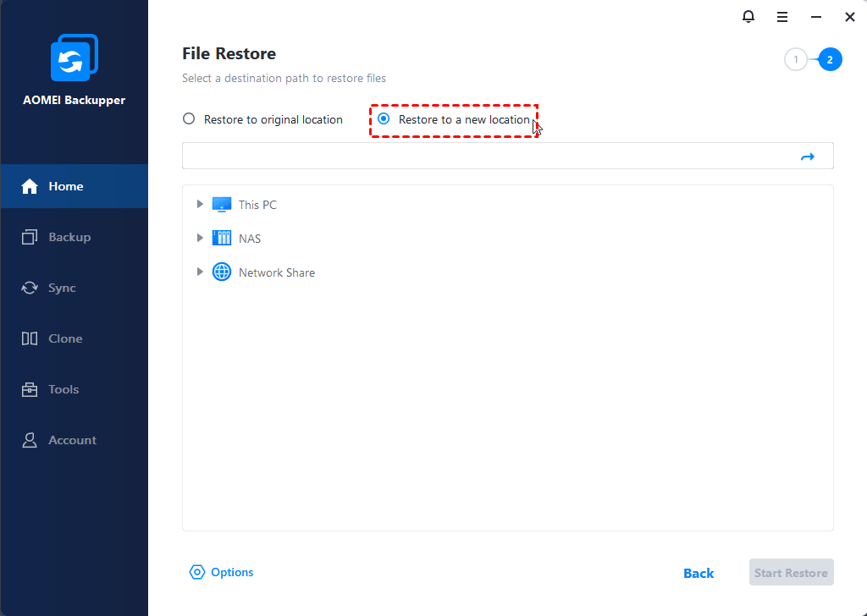
Task: Open the Backup section in sidebar
Action: tap(69, 237)
